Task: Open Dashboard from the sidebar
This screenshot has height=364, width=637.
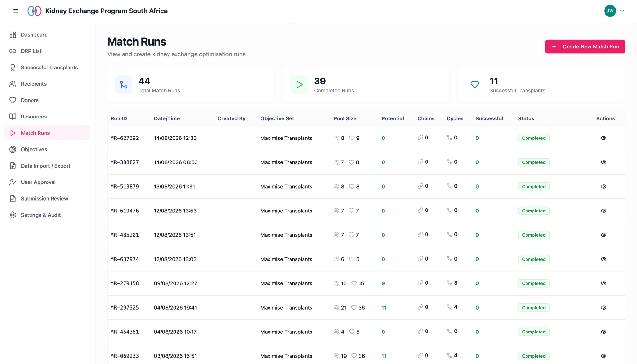Action: pos(47,35)
